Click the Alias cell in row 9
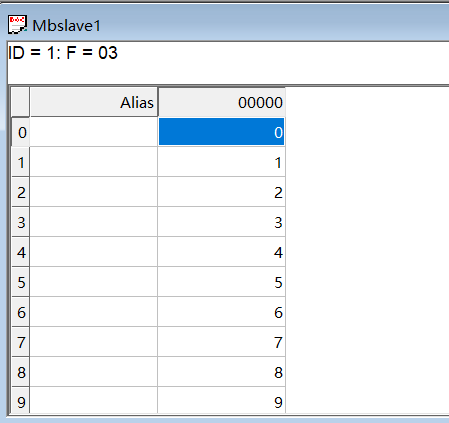Viewport: 449px width, 423px height. (x=94, y=401)
